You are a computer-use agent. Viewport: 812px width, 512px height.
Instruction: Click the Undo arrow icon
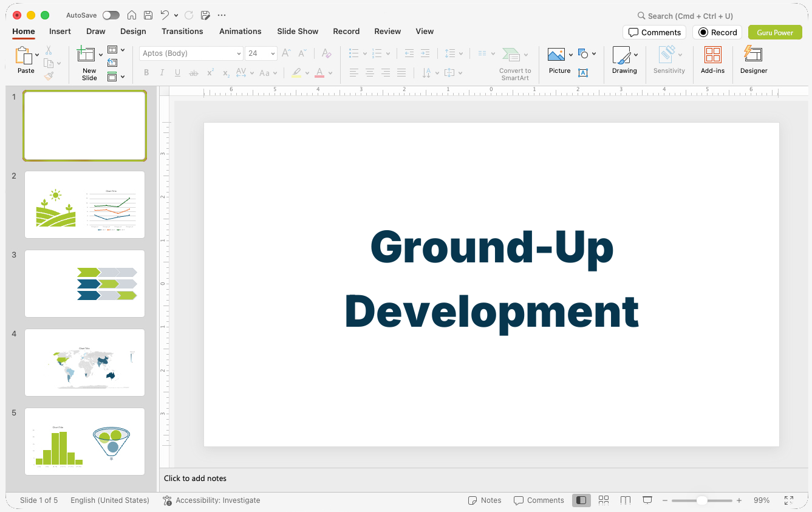(165, 15)
